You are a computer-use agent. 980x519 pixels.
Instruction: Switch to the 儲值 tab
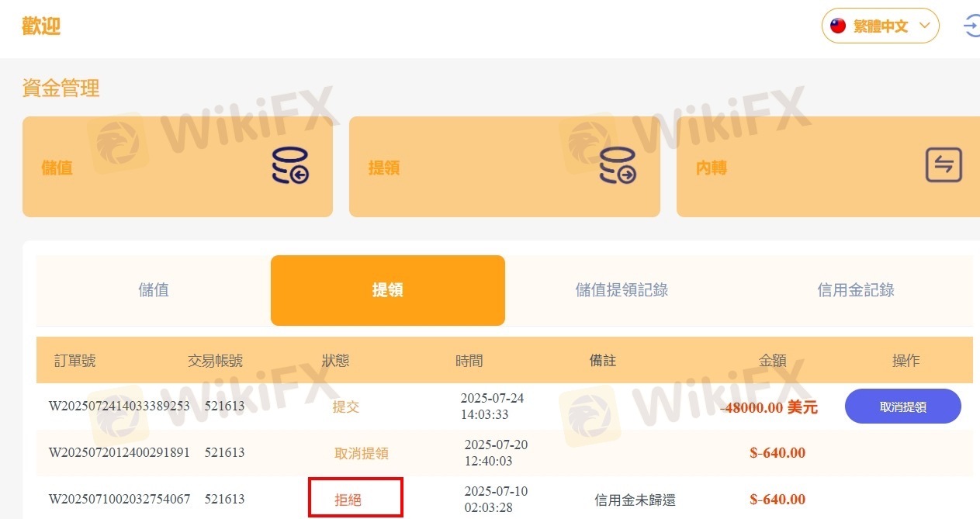click(154, 290)
